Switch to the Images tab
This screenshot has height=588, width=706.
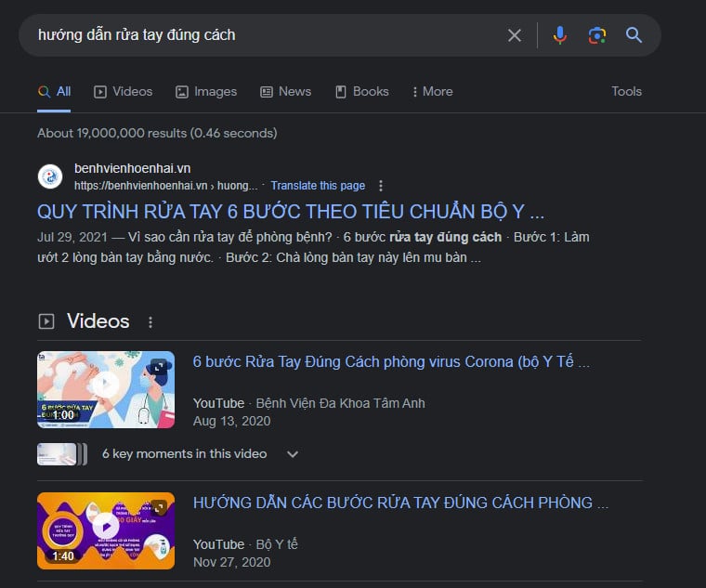tap(206, 92)
